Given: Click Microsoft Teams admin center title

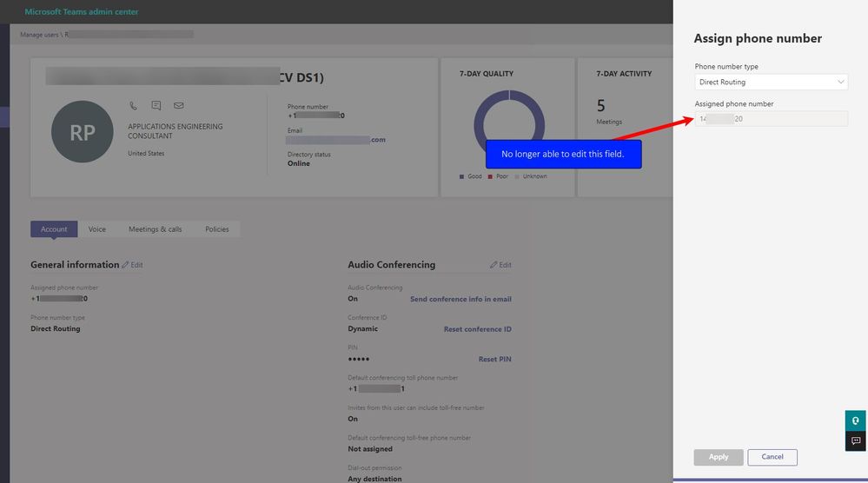Looking at the screenshot, I should point(82,11).
